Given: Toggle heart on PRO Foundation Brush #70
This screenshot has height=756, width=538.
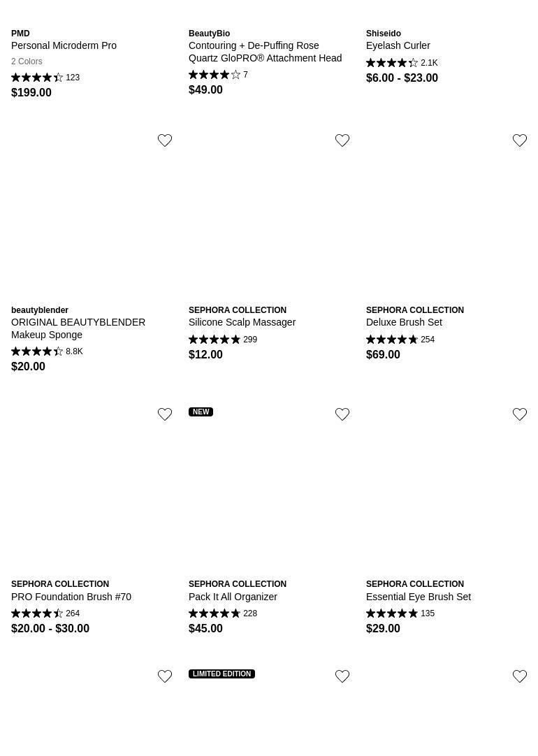Looking at the screenshot, I should click(x=165, y=414).
